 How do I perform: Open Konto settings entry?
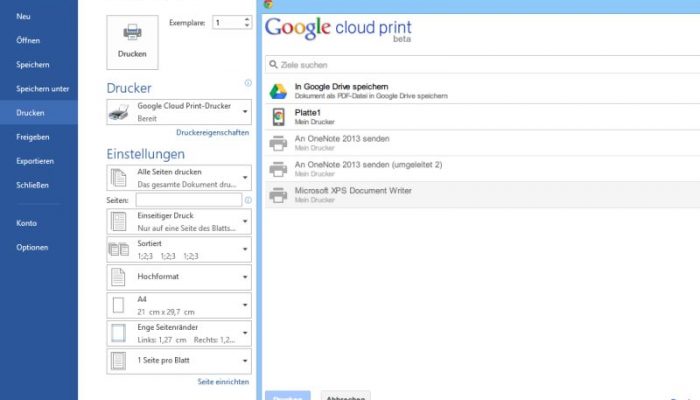tap(26, 223)
